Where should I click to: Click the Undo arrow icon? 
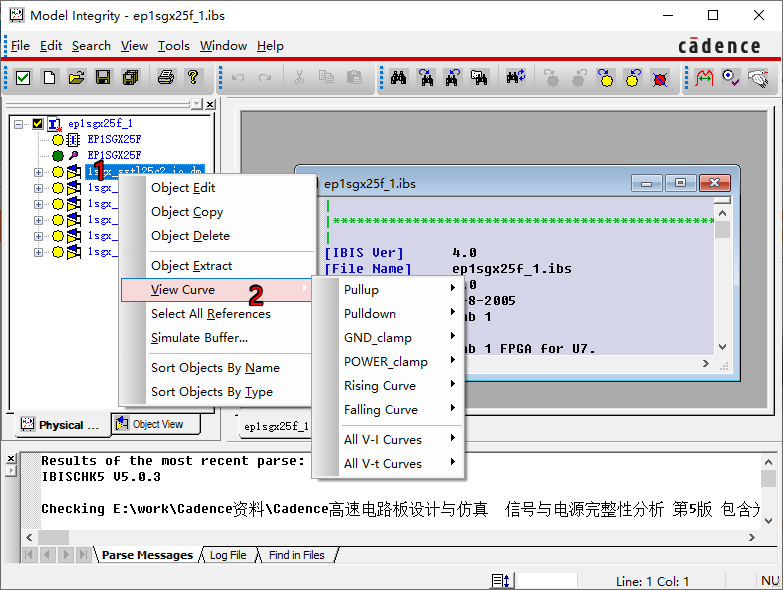[x=238, y=78]
